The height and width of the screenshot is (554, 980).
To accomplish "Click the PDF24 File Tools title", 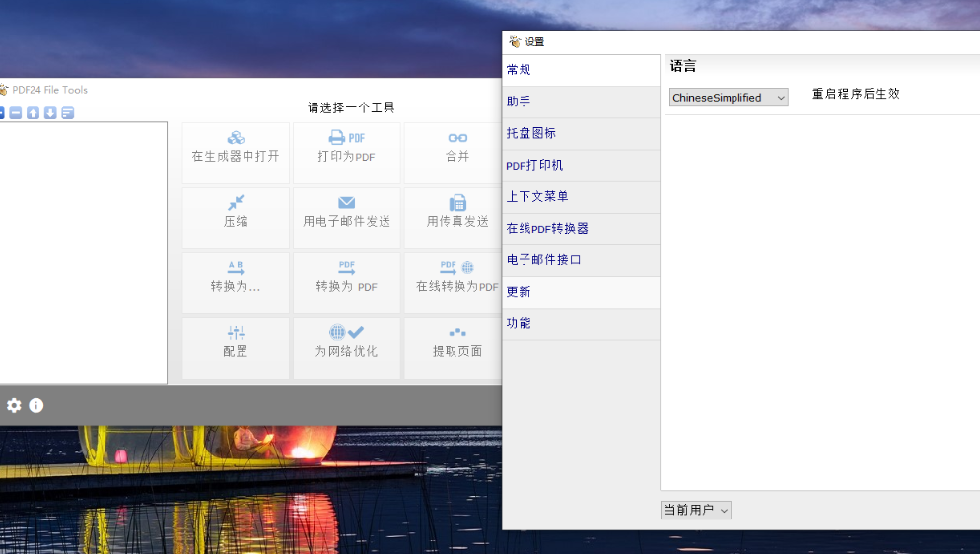I will [x=49, y=90].
